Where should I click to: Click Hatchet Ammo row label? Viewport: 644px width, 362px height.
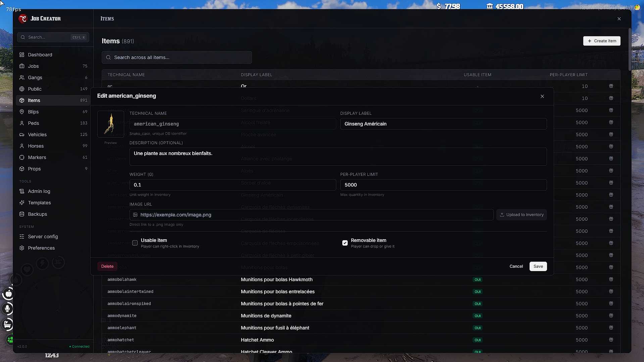click(257, 340)
